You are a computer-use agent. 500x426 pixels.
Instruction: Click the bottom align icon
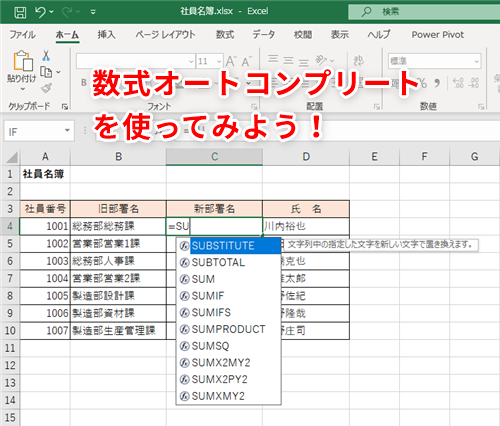pyautogui.click(x=303, y=62)
